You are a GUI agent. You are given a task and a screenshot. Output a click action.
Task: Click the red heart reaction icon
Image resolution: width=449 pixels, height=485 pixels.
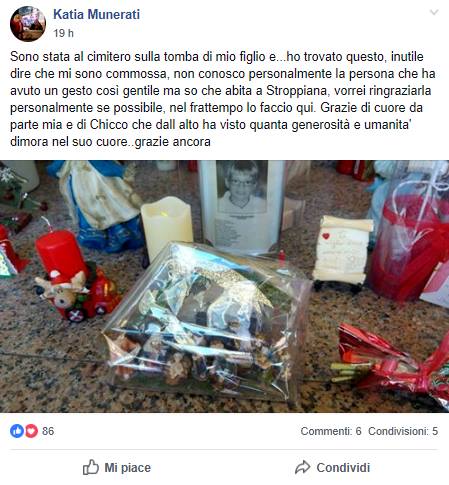pos(31,431)
